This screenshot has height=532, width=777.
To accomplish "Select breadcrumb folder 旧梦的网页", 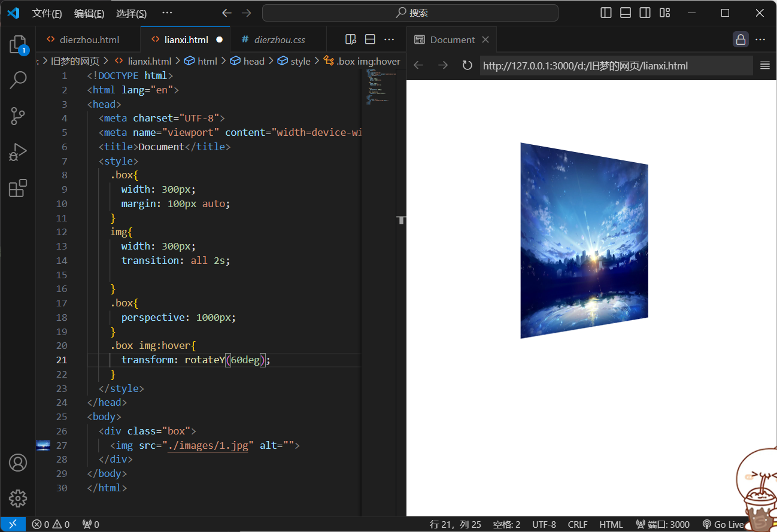I will point(75,61).
